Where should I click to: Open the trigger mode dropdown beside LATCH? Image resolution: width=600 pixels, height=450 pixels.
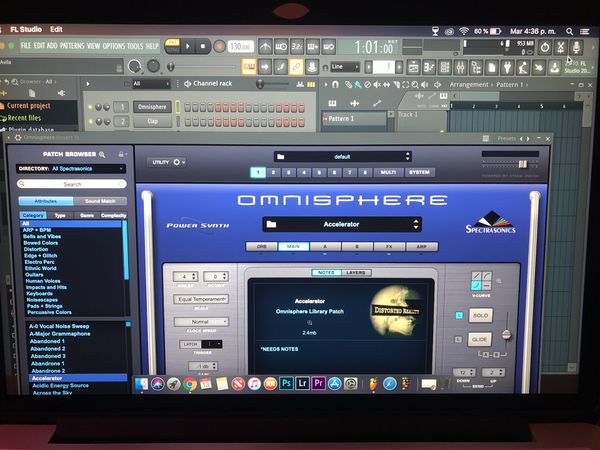tap(212, 344)
